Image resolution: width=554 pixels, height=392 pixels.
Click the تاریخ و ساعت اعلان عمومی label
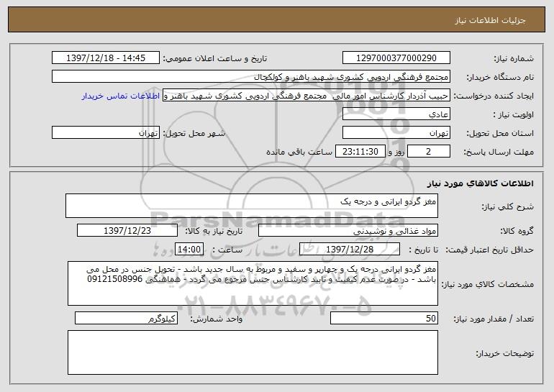pos(215,58)
